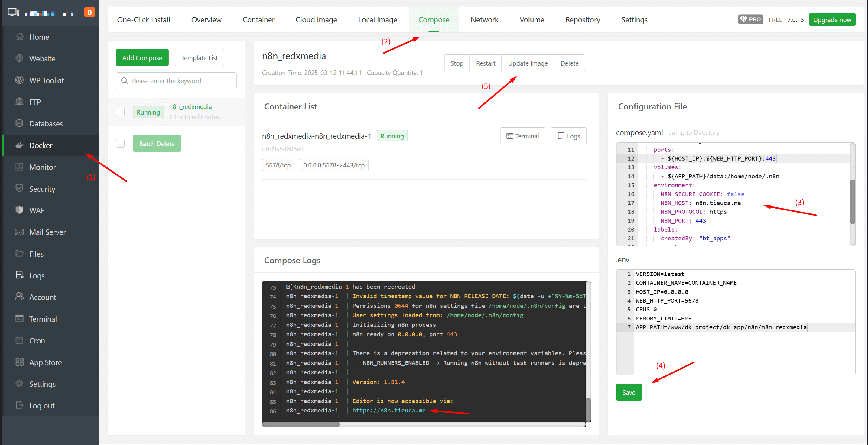The image size is (868, 445).
Task: Click the Compose Logs vertical scrollbar
Action: [x=588, y=409]
